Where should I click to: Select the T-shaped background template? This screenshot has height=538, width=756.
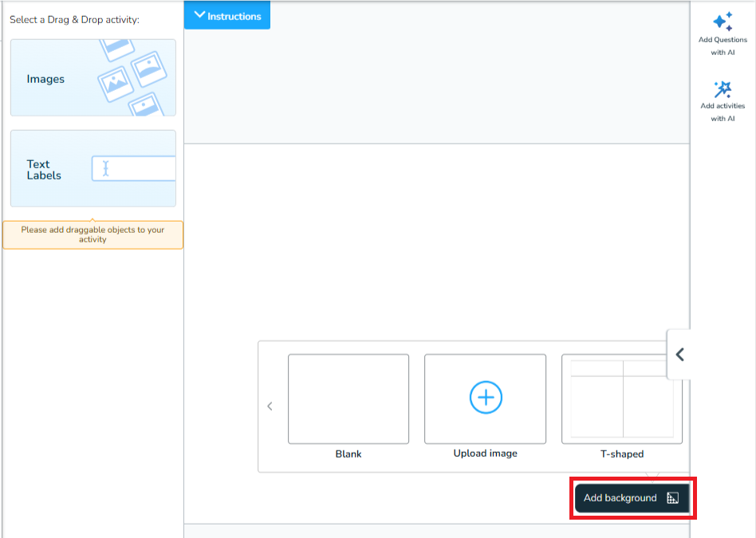621,399
